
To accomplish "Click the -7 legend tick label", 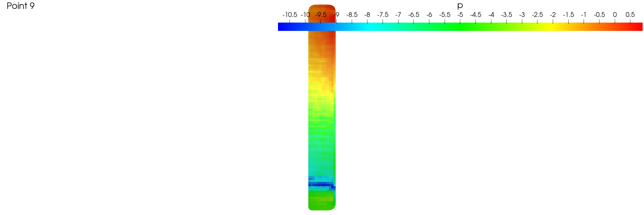I will click(398, 15).
